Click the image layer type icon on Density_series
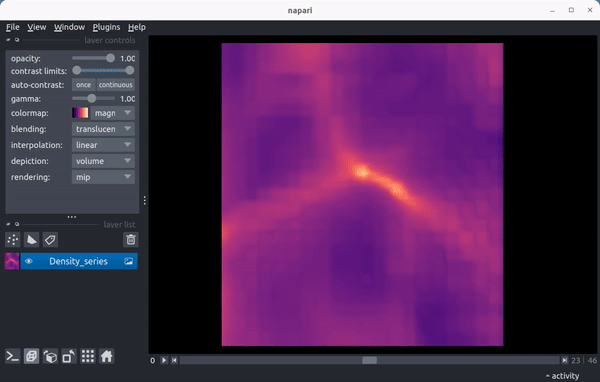The image size is (600, 382). coord(129,261)
